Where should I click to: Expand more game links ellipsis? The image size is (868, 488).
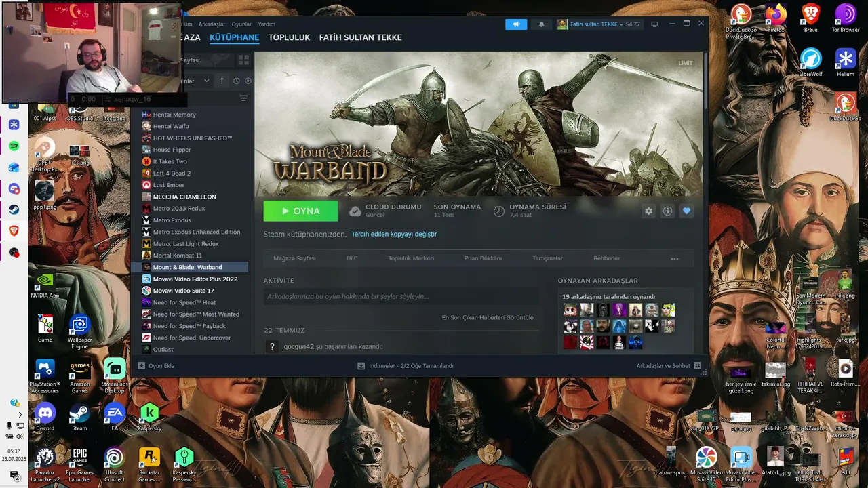[674, 258]
